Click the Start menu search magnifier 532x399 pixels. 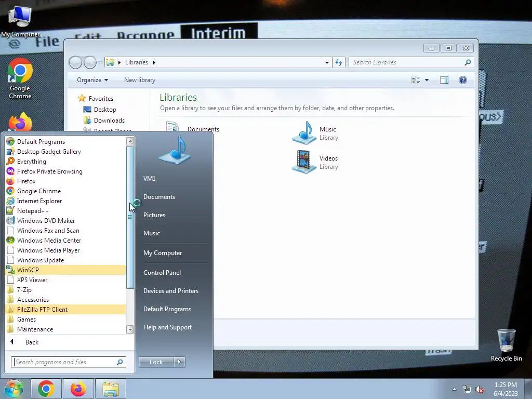(120, 362)
